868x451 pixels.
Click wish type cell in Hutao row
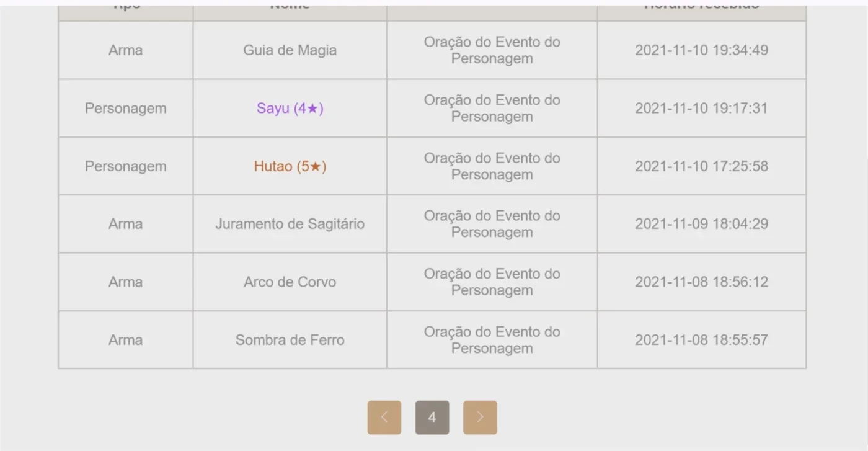492,166
